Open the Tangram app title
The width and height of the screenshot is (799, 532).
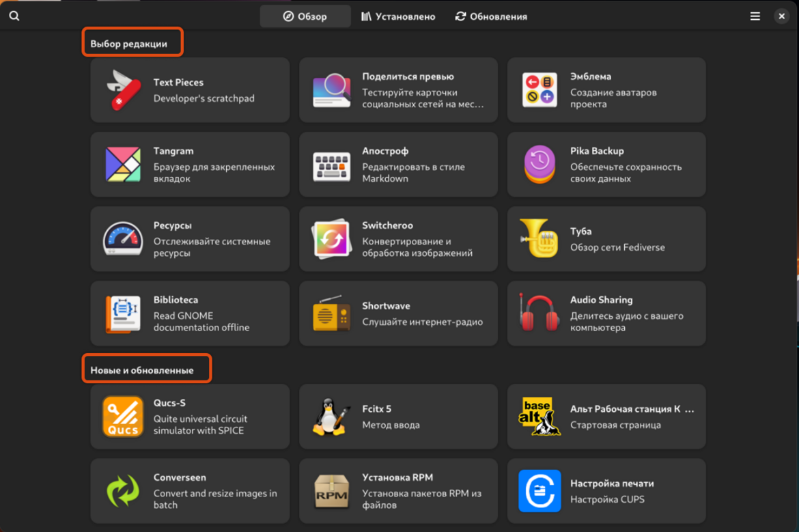[x=173, y=151]
